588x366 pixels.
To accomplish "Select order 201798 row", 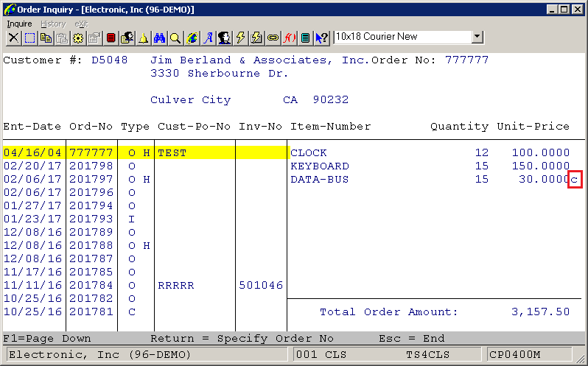I will coord(91,166).
